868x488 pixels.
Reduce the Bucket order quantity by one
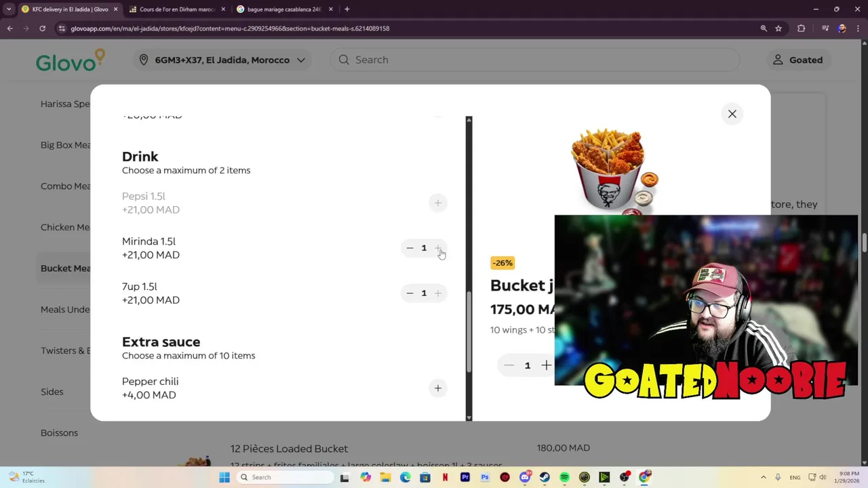(x=509, y=365)
